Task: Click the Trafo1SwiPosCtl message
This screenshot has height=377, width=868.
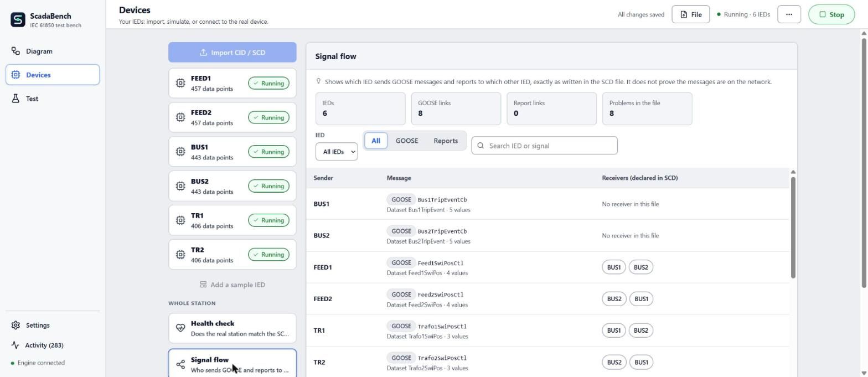Action: coord(442,327)
